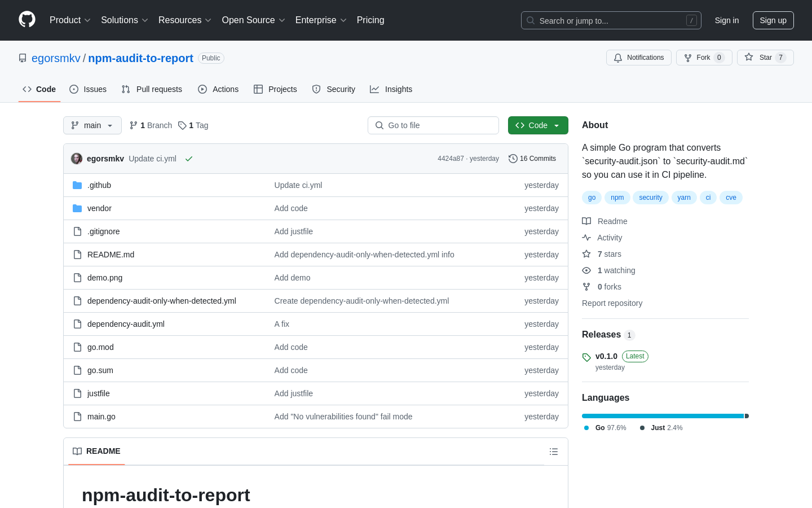Click the justfile file icon

[77, 393]
